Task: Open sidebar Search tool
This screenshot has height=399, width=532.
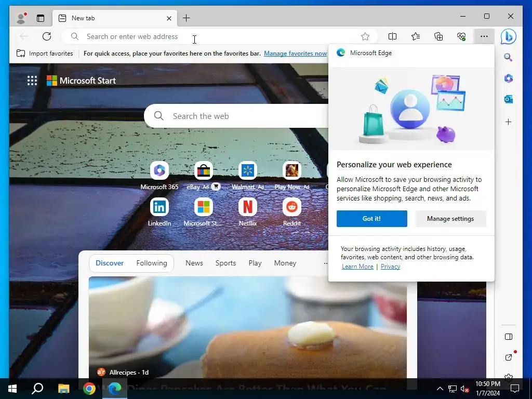Action: pos(508,57)
